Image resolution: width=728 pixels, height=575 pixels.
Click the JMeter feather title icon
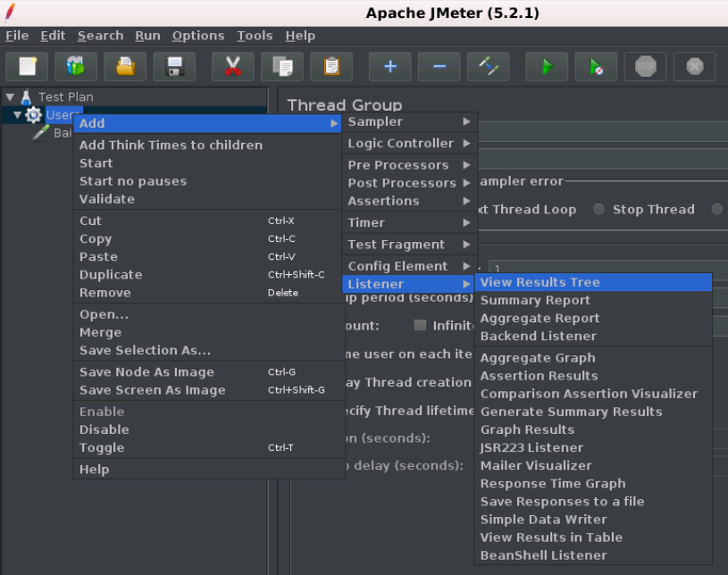click(10, 12)
